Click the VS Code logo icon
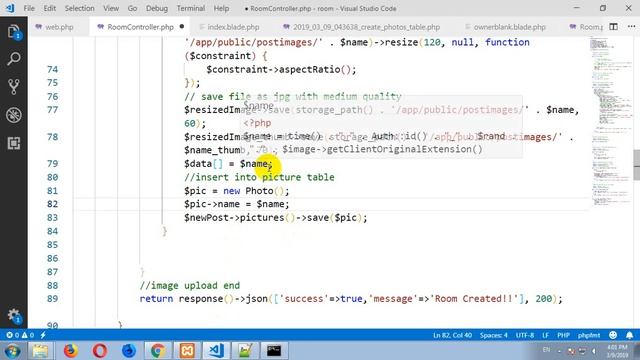 tap(10, 8)
